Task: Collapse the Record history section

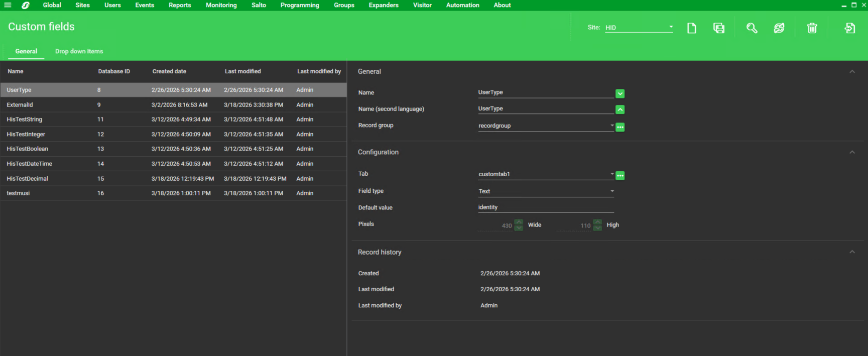Action: click(x=852, y=252)
